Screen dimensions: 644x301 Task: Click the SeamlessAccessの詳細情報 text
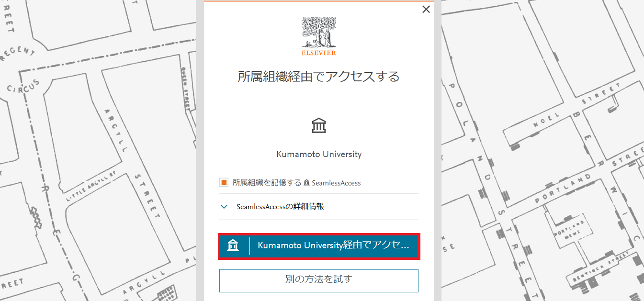280,207
